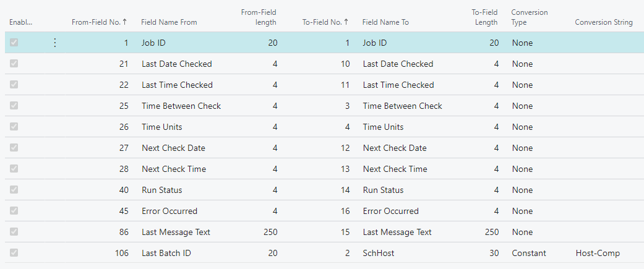
Task: Click the Field Name To column header
Action: pyautogui.click(x=385, y=22)
